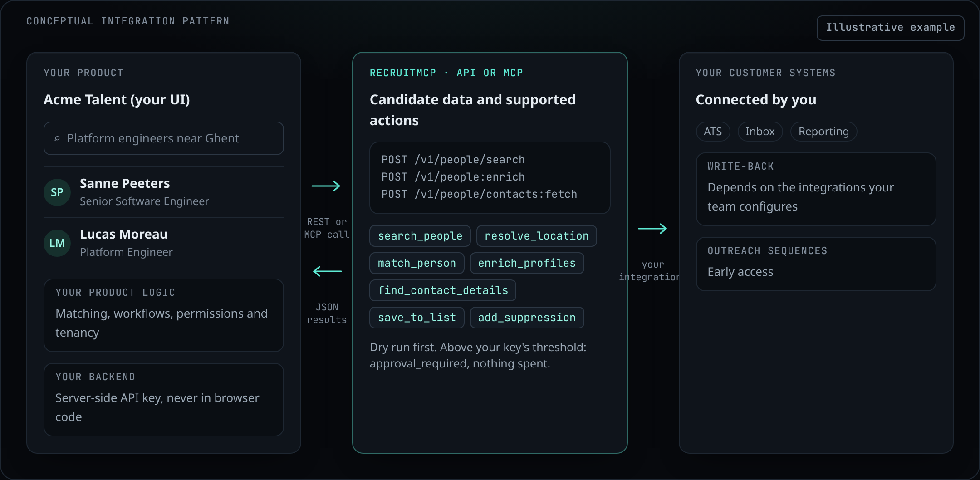The image size is (980, 480).
Task: Click the 'Illustrative example' badge
Action: point(891,28)
